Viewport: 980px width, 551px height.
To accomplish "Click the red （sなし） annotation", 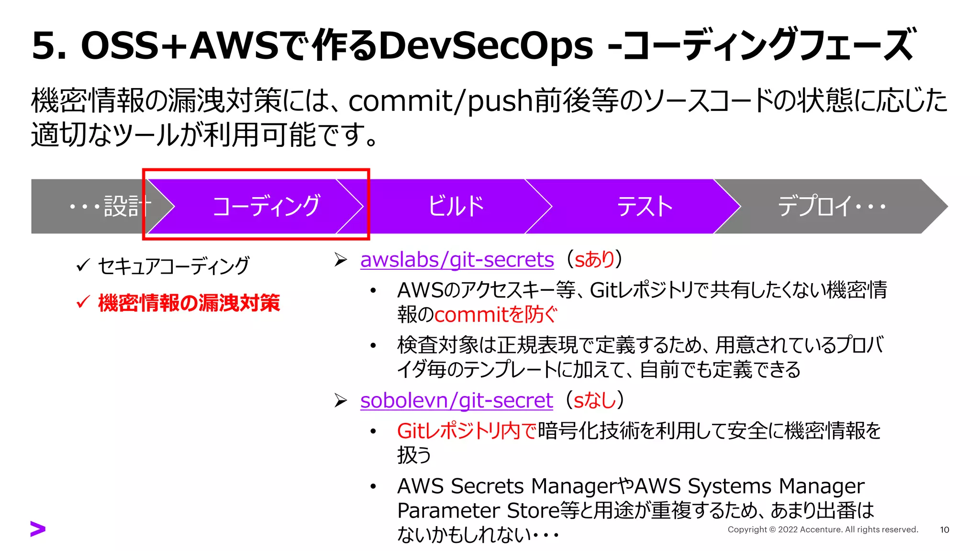I will point(594,400).
